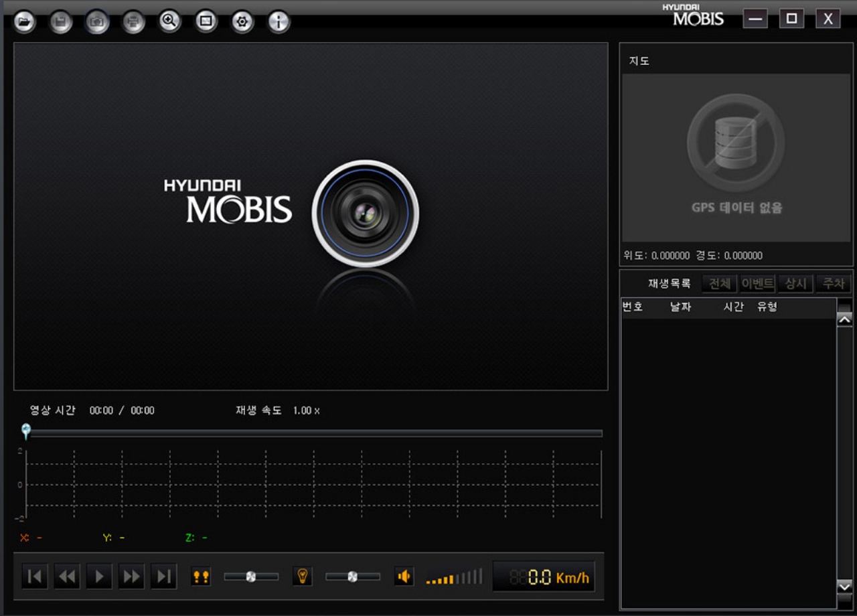Maximize the viewer window
This screenshot has width=857, height=616.
coord(791,19)
